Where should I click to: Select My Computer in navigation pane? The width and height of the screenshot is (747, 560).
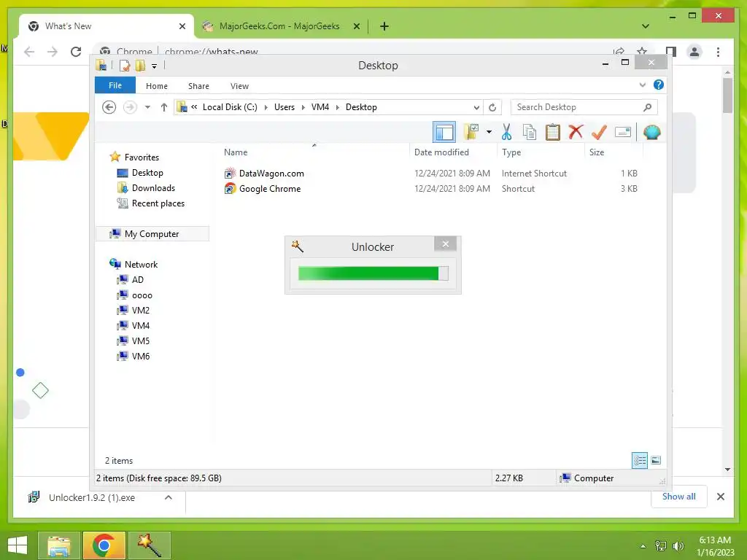point(152,234)
